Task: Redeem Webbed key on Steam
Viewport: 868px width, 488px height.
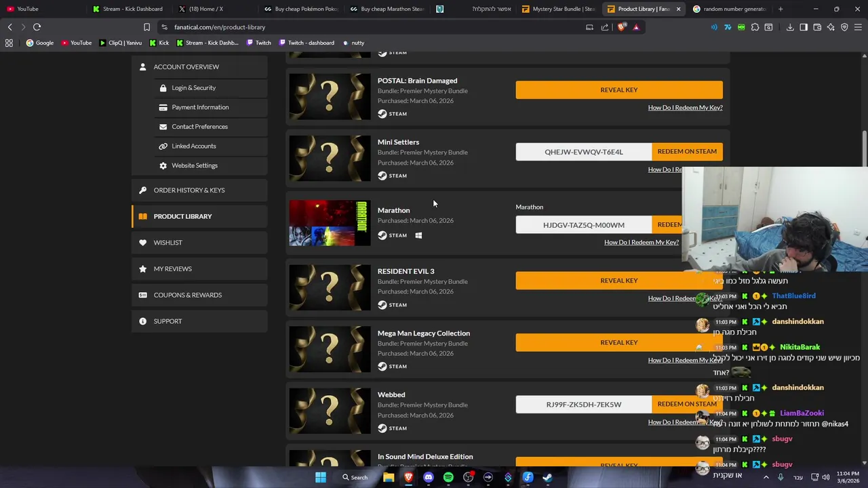Action: click(x=687, y=404)
